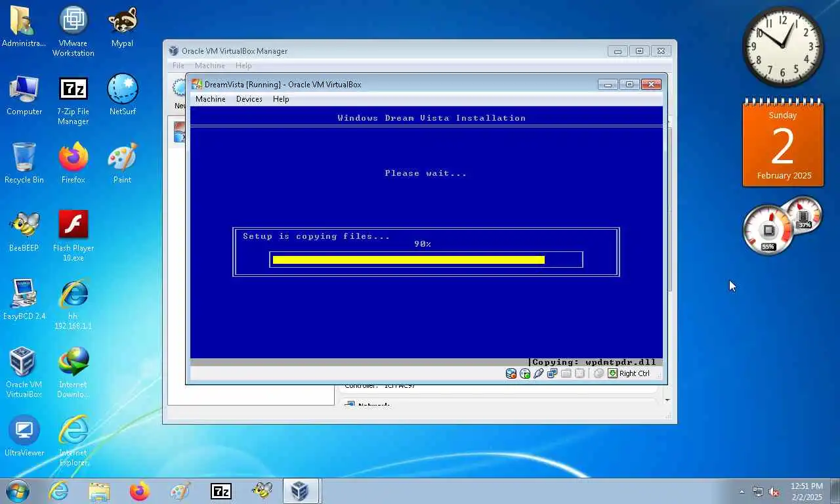Click the CPU meter gadget

point(768,230)
